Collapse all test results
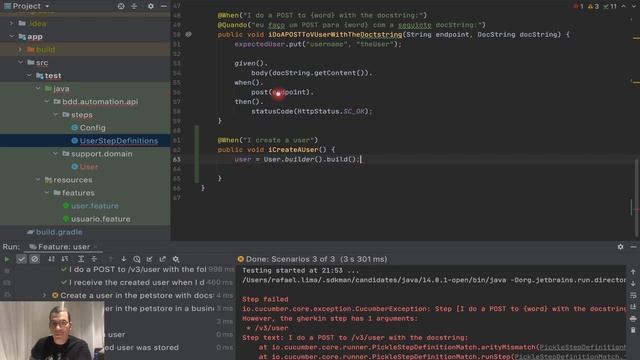 click(94, 259)
